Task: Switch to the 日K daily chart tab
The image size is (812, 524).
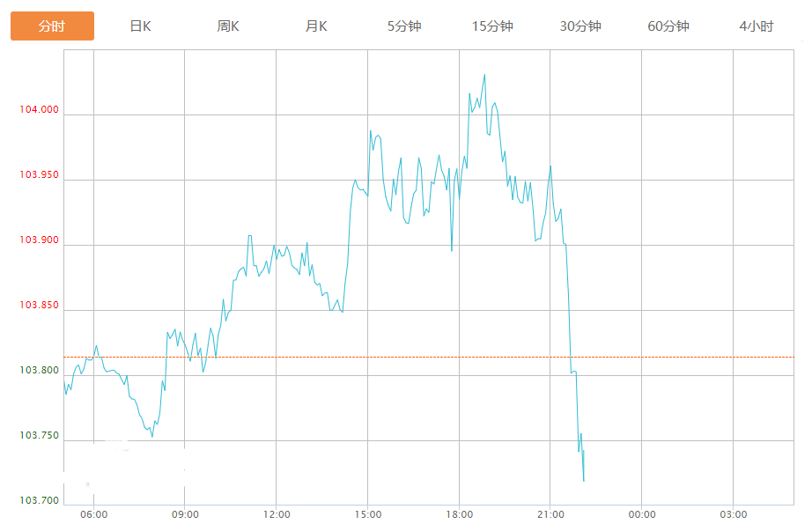Action: tap(140, 26)
